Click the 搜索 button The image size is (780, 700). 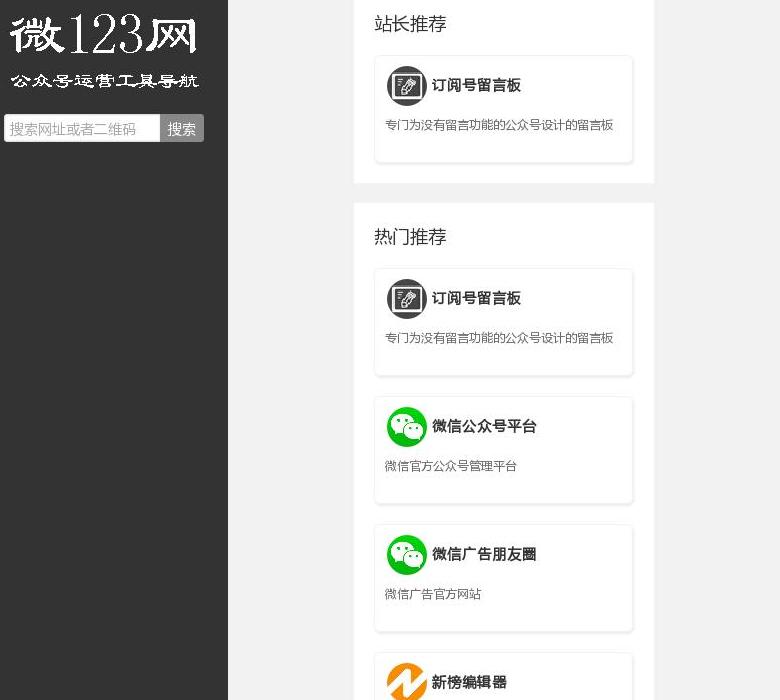pyautogui.click(x=182, y=128)
